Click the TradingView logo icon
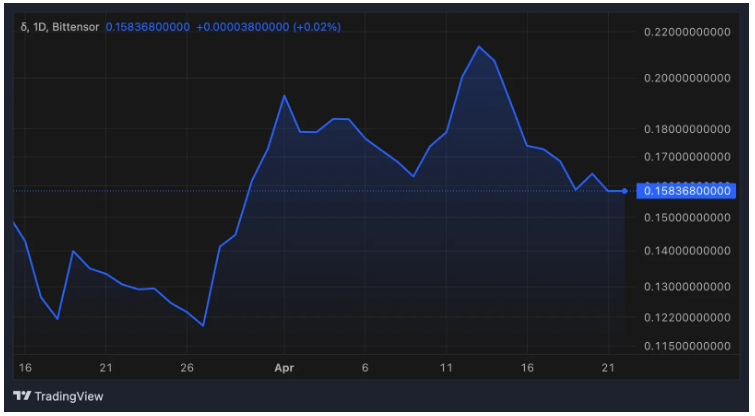 pos(21,396)
